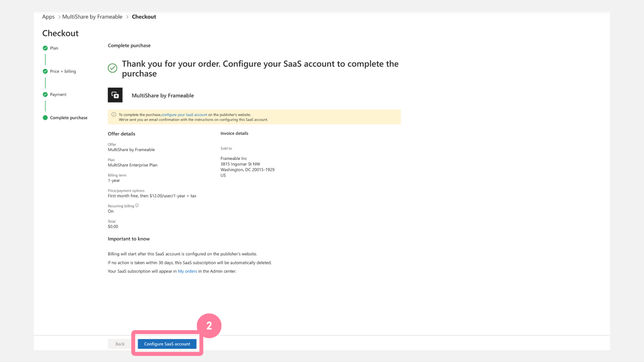
Task: Click the 30 days automatic deletion sentence
Action: [x=190, y=263]
